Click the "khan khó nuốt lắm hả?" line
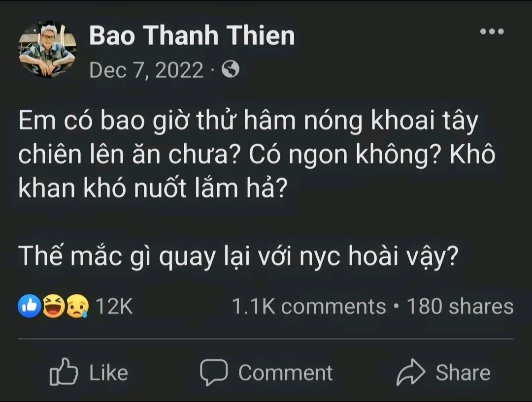 click(x=152, y=189)
